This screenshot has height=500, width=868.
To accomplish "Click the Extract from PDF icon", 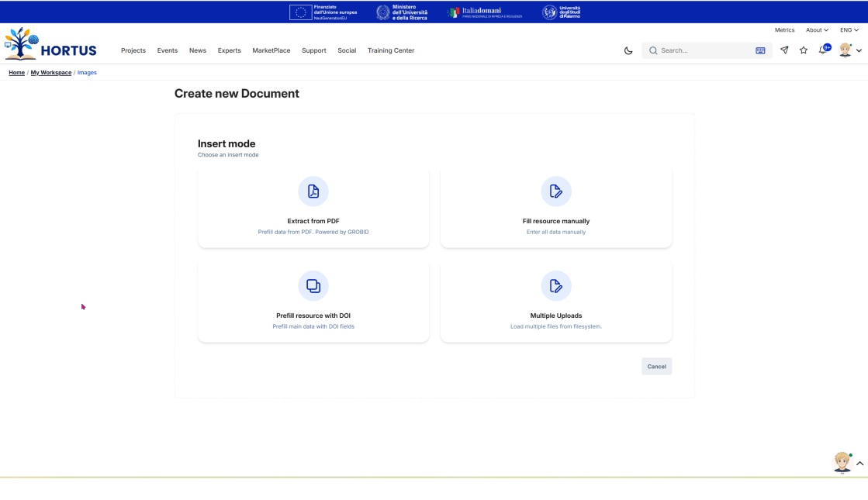I will [x=313, y=191].
